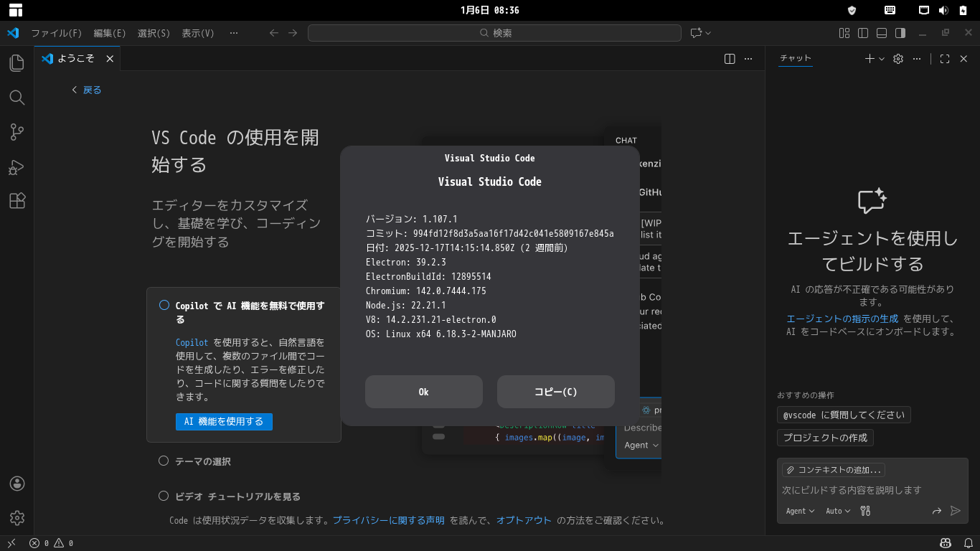Click the コピー(C) button
This screenshot has width=980, height=551.
(556, 392)
